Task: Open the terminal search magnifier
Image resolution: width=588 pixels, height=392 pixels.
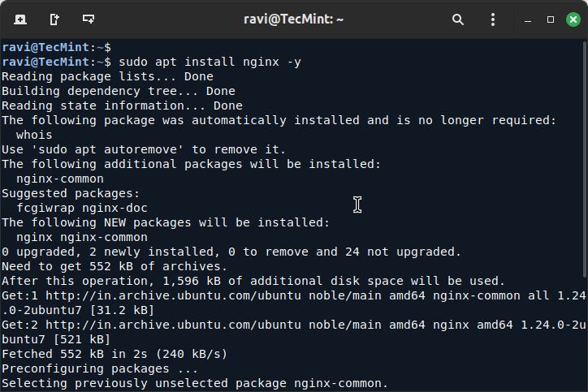Action: pos(458,19)
